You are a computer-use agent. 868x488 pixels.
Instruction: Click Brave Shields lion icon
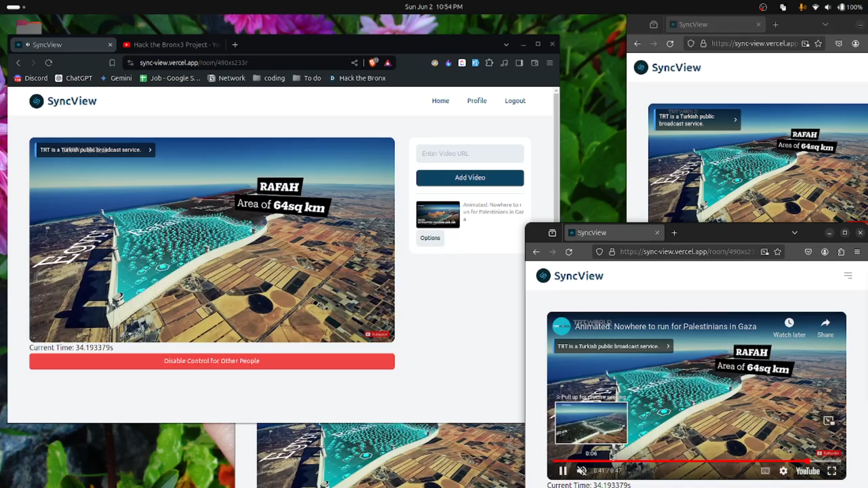click(373, 63)
